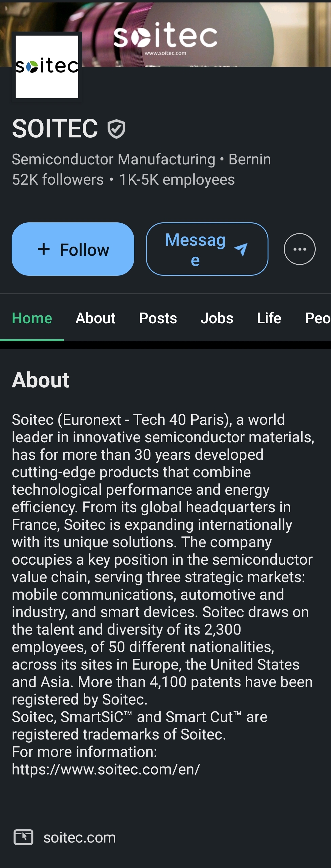The image size is (331, 868).
Task: Follow the SOITEC company page
Action: [x=73, y=249]
